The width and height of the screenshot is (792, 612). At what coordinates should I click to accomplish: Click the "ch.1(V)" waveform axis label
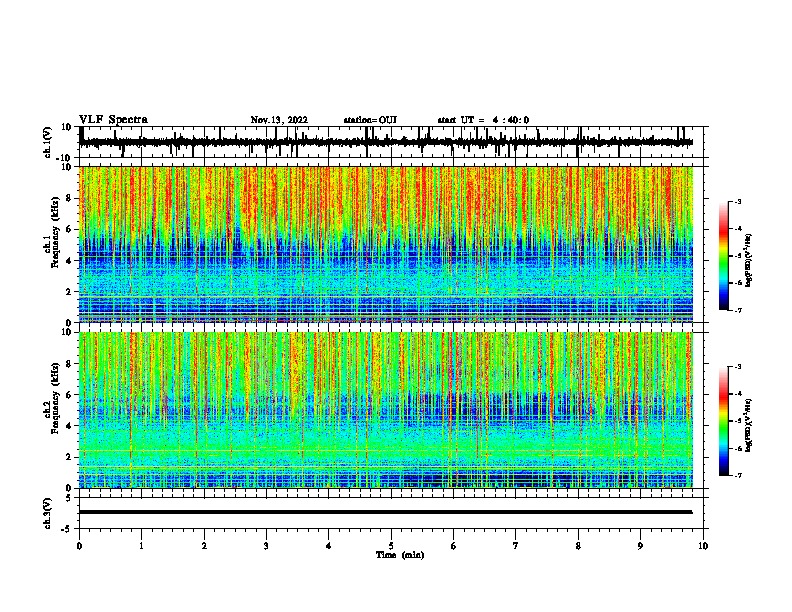coord(48,142)
